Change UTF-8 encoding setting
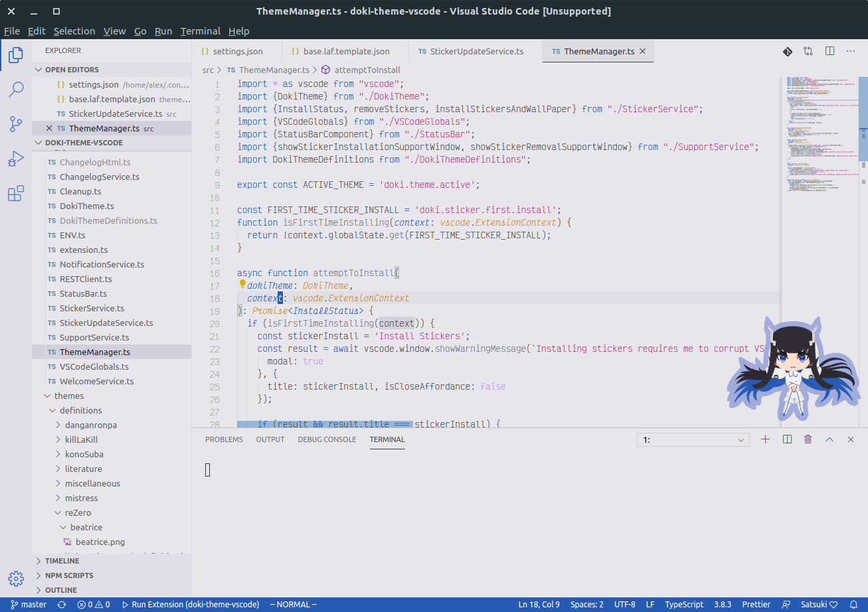Screen dimensions: 868x612 [625, 605]
